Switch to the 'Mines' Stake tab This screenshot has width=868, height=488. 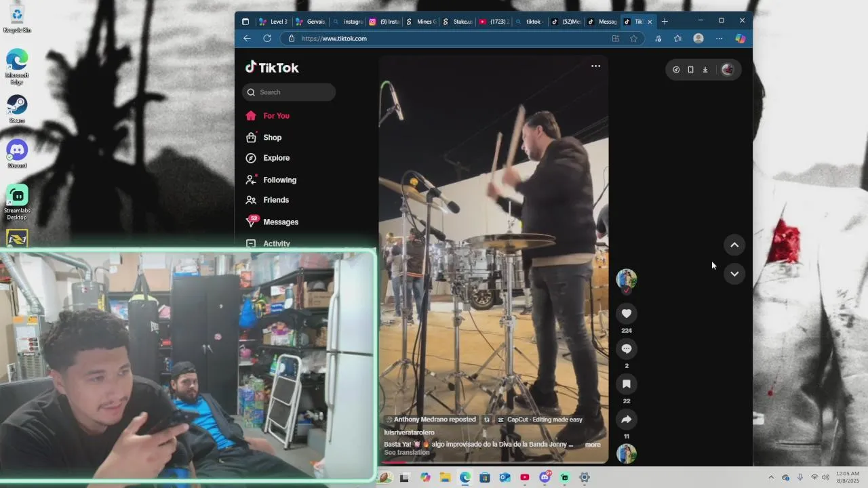pyautogui.click(x=420, y=22)
